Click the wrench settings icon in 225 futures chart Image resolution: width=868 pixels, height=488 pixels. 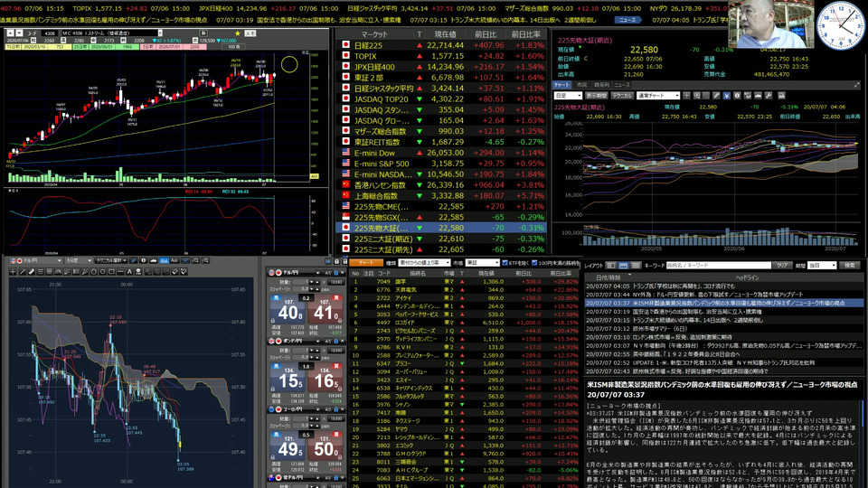[x=769, y=96]
